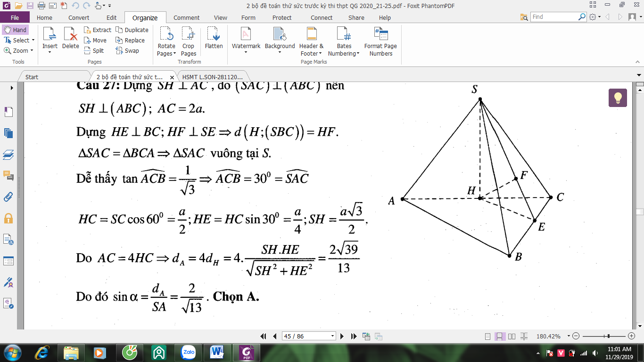
Task: Insert pages using the Insert icon
Action: tap(50, 40)
